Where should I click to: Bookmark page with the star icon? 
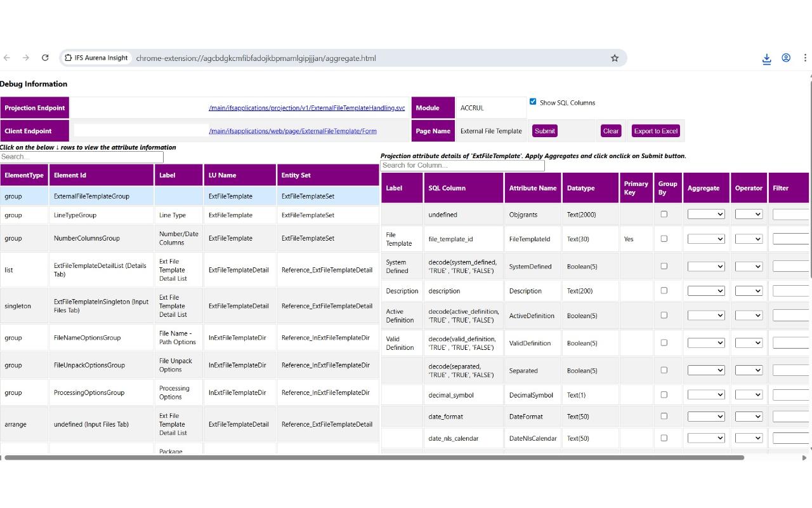click(615, 58)
